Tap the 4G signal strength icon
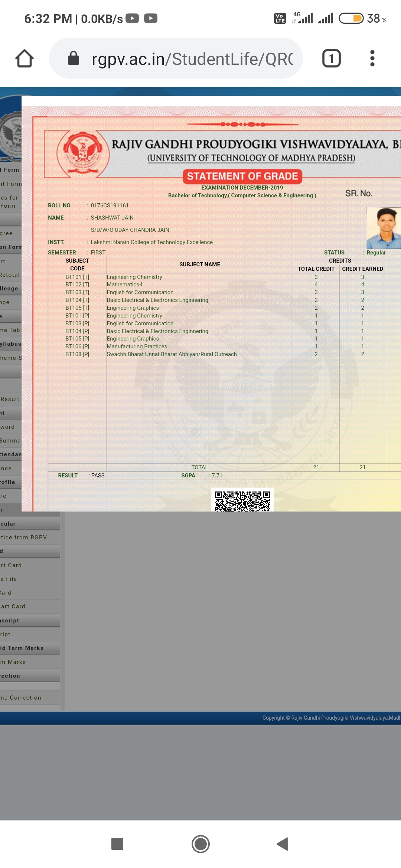Image resolution: width=401 pixels, height=868 pixels. 302,18
